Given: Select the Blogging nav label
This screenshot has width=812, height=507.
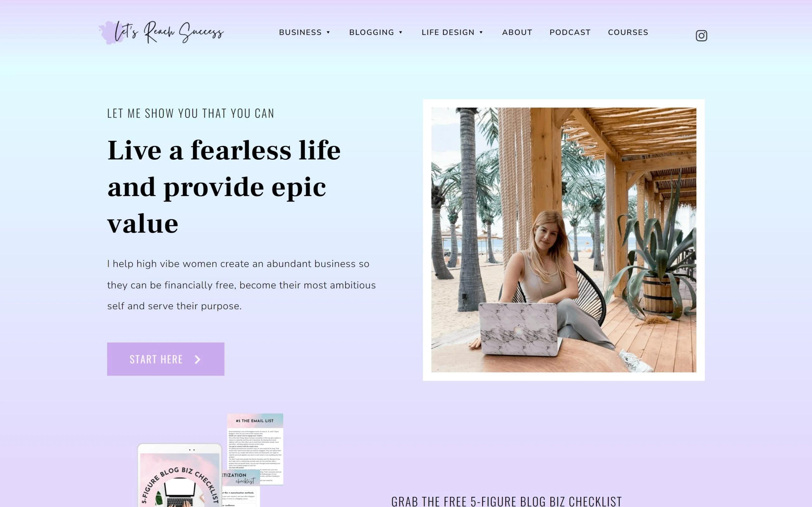Looking at the screenshot, I should click(x=371, y=32).
